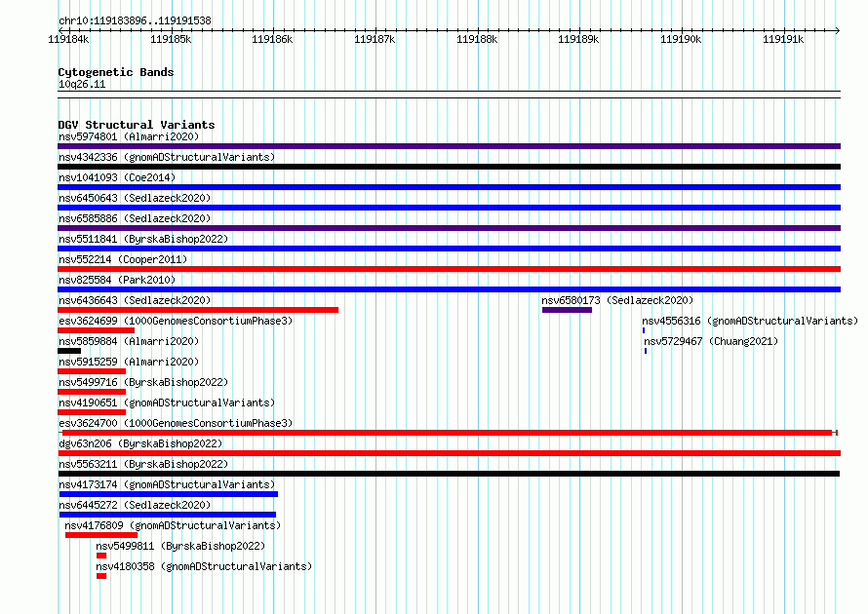Select the nsv552214 red variant bar

click(x=449, y=269)
